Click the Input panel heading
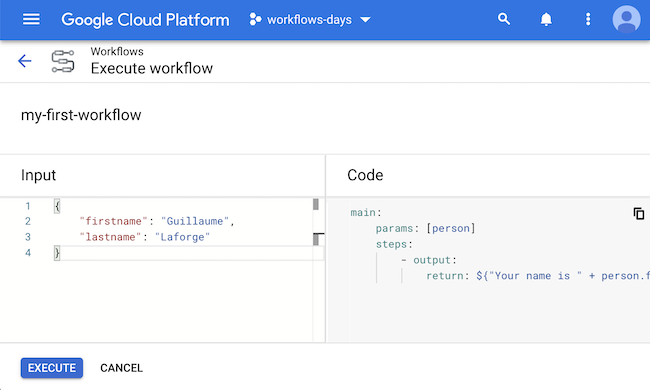Image resolution: width=650 pixels, height=390 pixels. click(39, 175)
